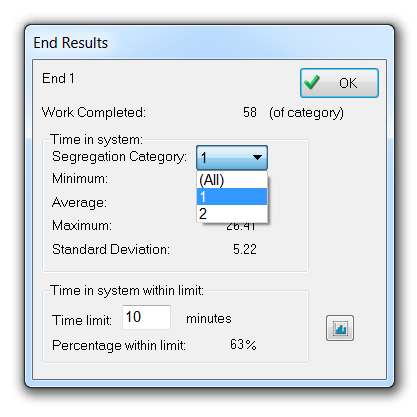Click the Minimum label

coord(80,179)
